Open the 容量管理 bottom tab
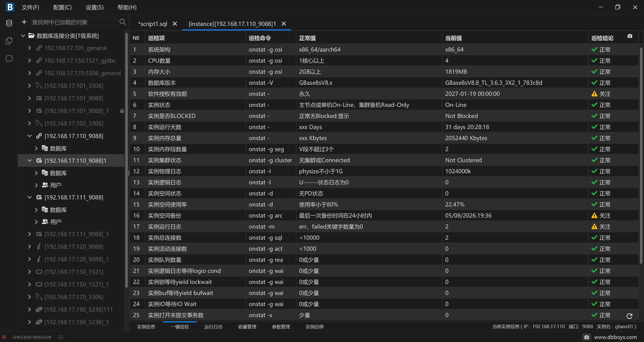The height and width of the screenshot is (342, 644). [247, 327]
